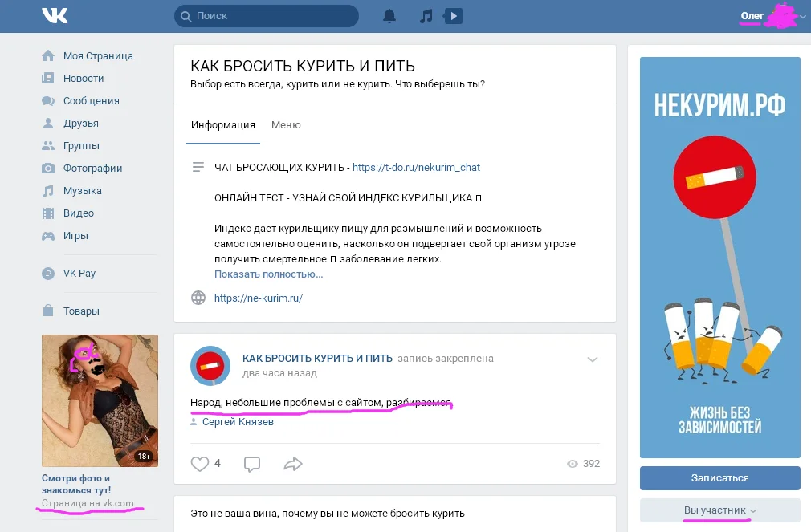Share the post via the arrow icon

coord(293,463)
